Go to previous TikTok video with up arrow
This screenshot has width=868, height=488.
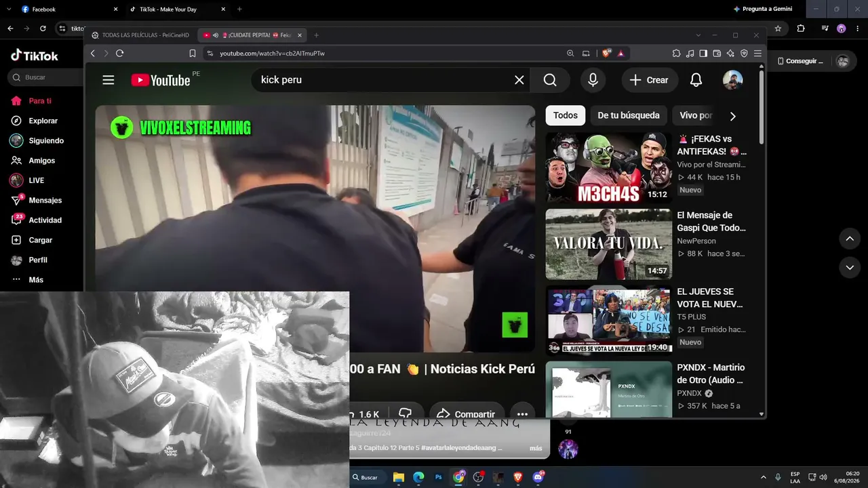(850, 239)
